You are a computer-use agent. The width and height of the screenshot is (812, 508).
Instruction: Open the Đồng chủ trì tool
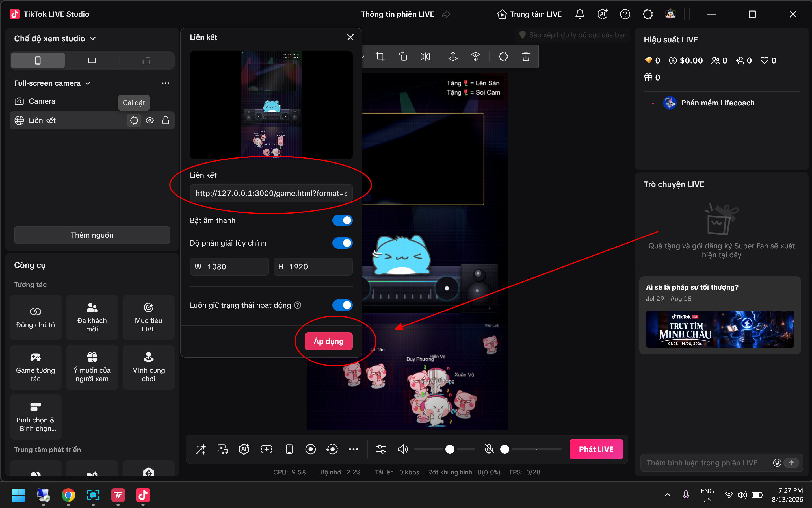click(36, 318)
